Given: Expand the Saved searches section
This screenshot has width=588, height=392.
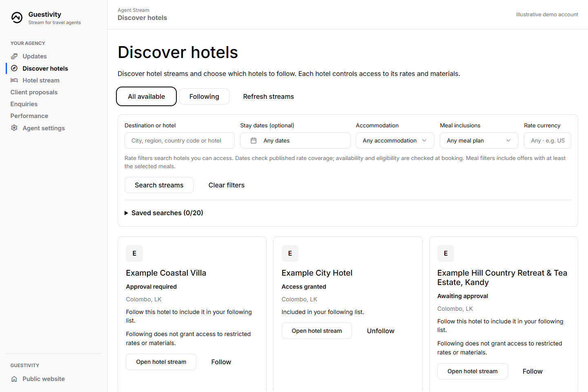Looking at the screenshot, I should [164, 213].
